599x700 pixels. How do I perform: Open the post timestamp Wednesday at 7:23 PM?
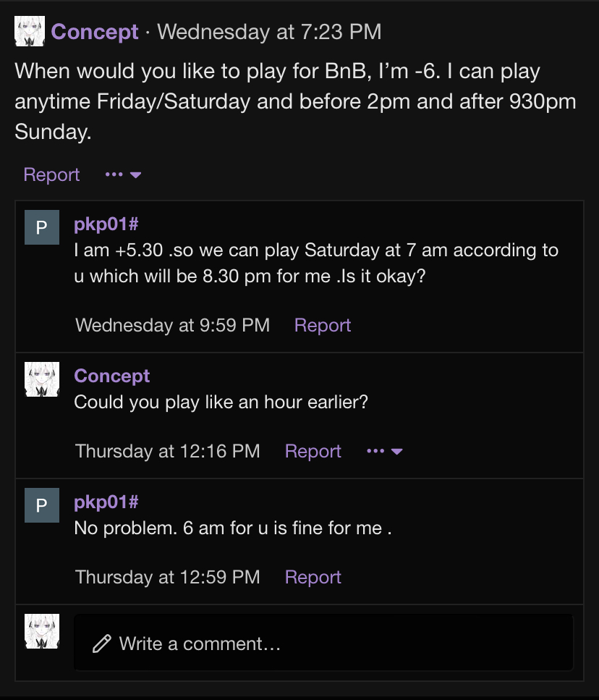269,32
